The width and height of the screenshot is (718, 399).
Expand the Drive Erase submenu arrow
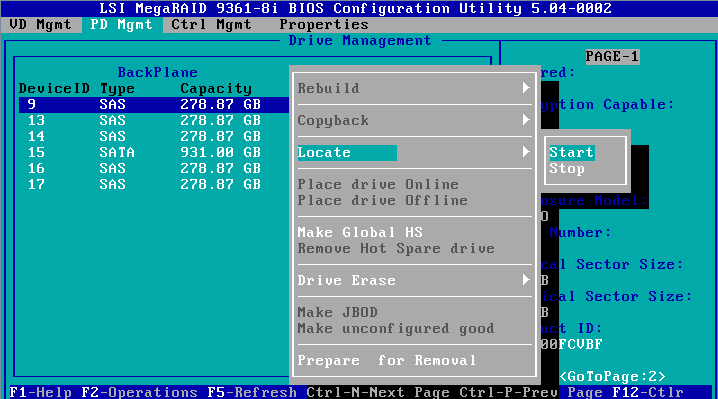526,279
